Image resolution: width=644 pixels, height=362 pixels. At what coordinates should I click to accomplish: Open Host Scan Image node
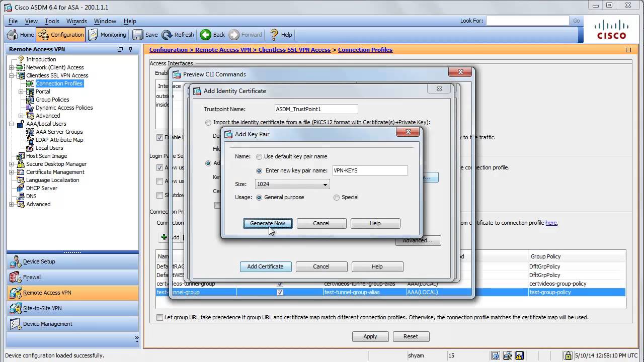click(46, 156)
